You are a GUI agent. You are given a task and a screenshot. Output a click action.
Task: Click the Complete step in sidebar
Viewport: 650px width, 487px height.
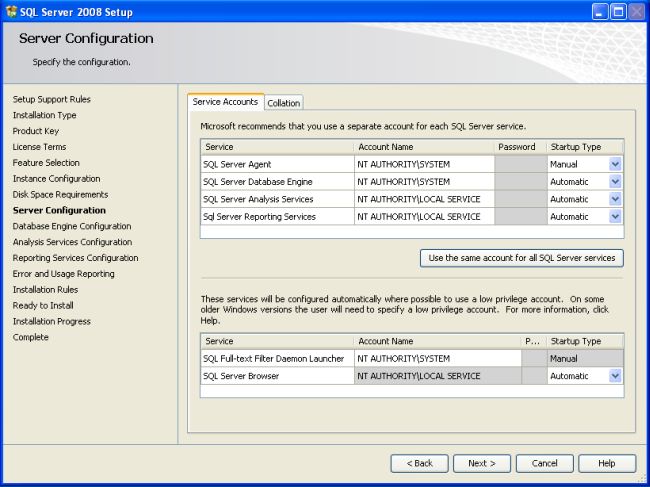[x=30, y=337]
